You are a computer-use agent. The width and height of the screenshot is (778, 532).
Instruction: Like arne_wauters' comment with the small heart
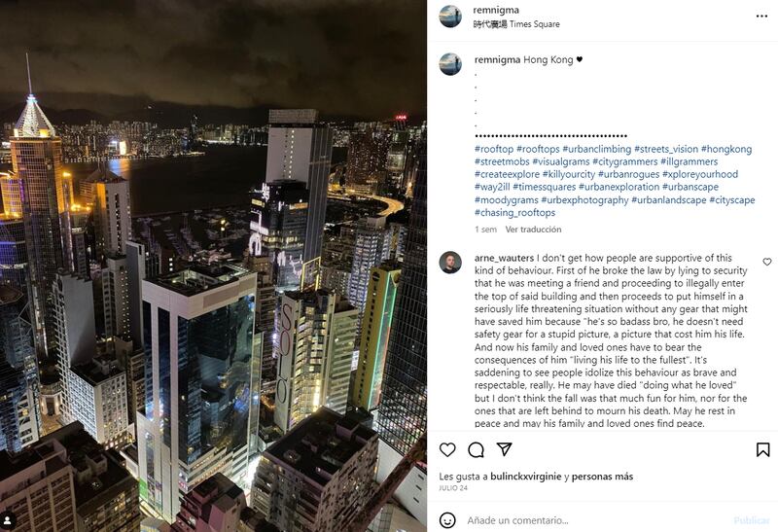pos(767,262)
